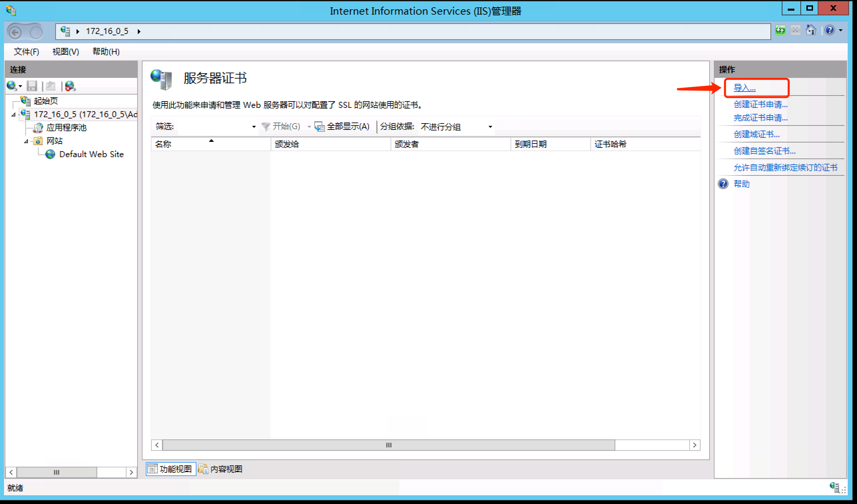The height and width of the screenshot is (504, 857).
Task: Click the 导入... import link
Action: click(x=744, y=88)
